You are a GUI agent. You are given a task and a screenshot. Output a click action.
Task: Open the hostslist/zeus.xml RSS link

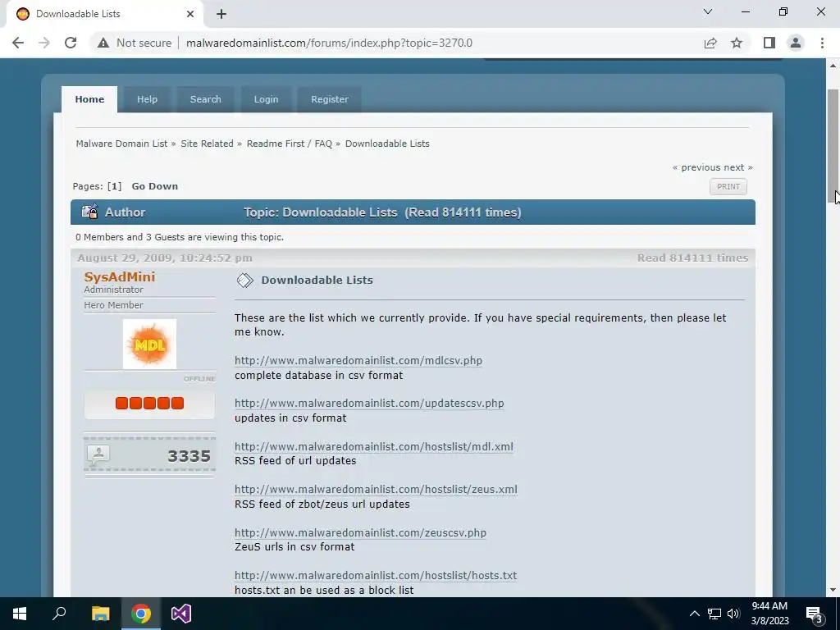[376, 489]
